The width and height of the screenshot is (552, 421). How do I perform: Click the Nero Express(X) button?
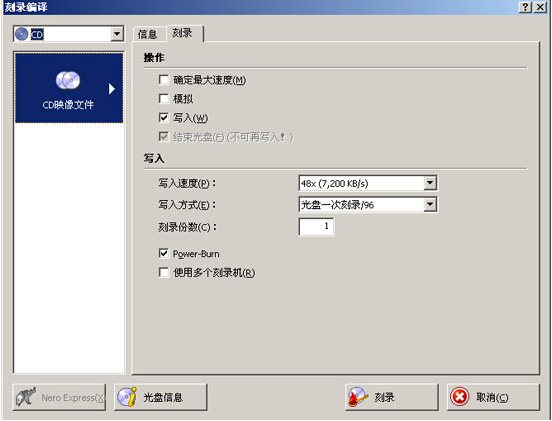[59, 397]
